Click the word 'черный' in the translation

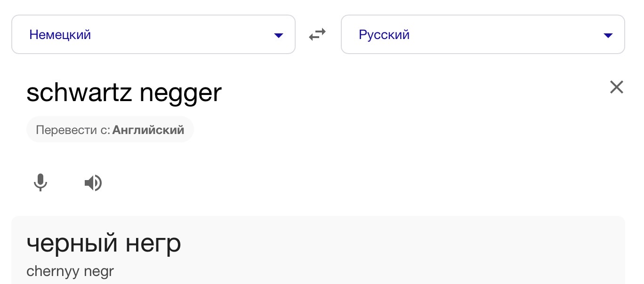coord(72,244)
